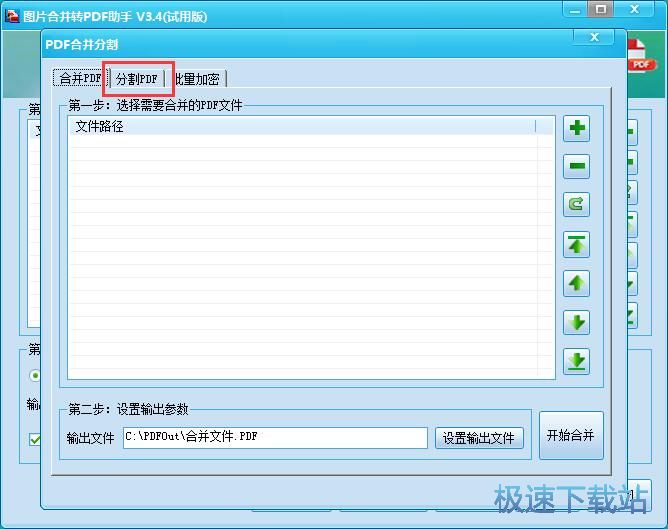Switch to the 批量加密 tab
This screenshot has height=529, width=668.
point(197,79)
